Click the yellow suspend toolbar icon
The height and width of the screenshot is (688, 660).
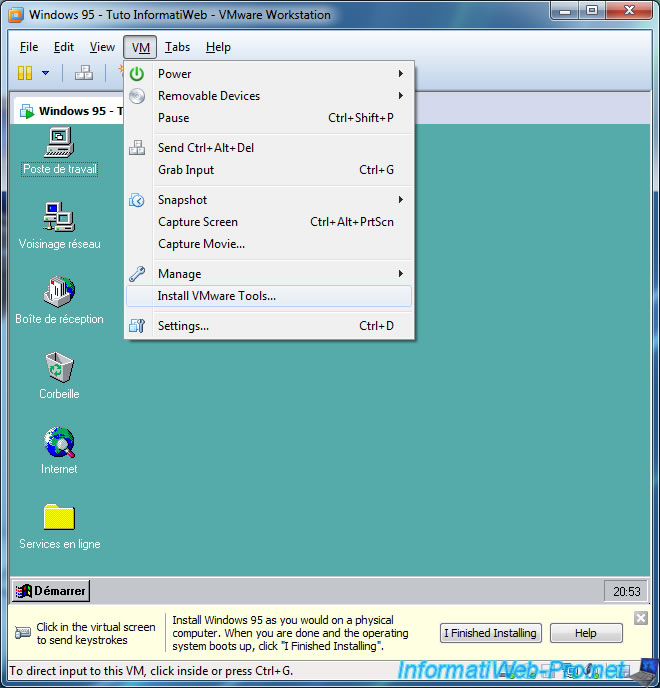click(25, 73)
